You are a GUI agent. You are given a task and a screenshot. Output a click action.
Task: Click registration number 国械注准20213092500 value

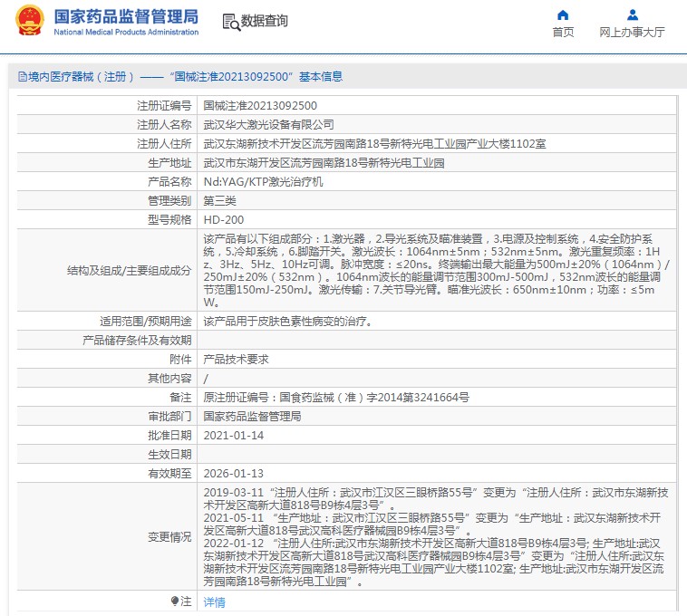click(x=260, y=106)
